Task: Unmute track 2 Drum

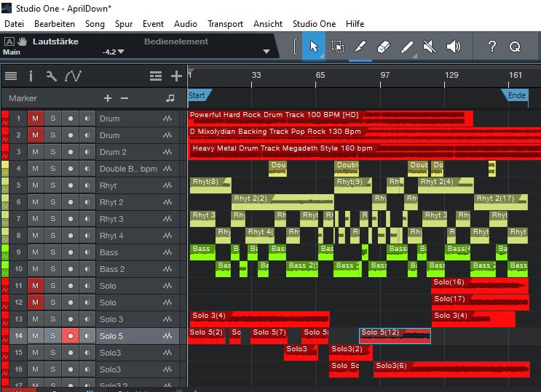Action: click(x=36, y=135)
